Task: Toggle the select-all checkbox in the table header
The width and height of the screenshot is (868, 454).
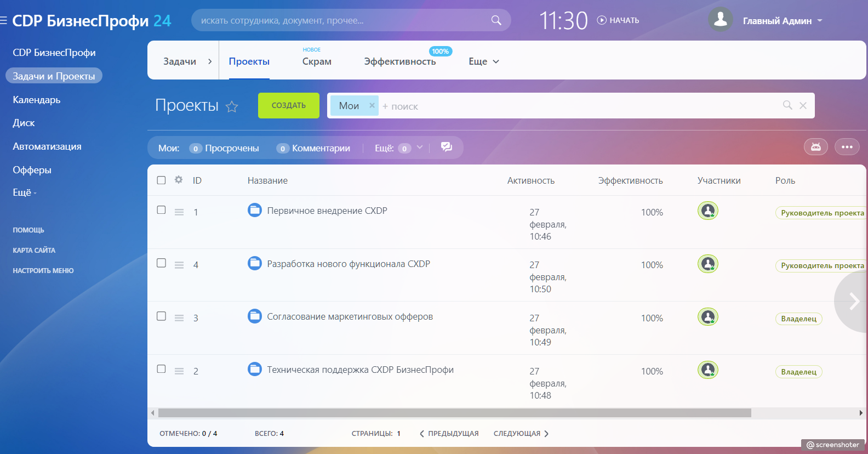Action: (x=161, y=180)
